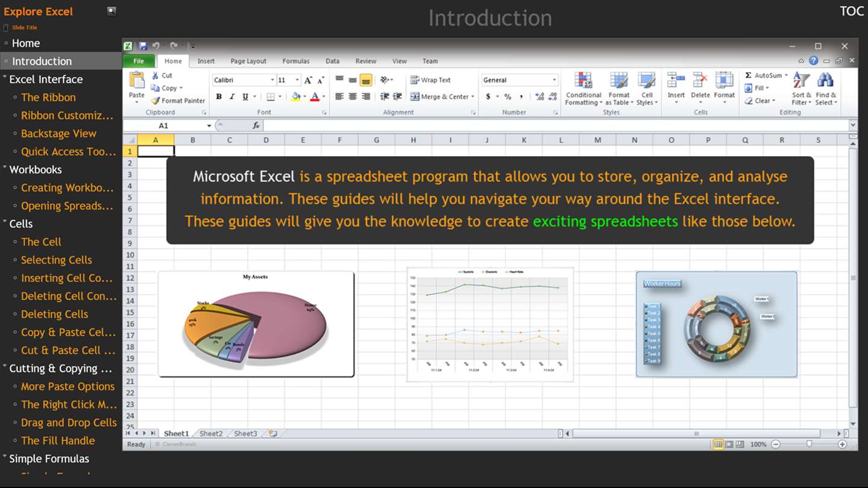Collapse the Cells section

(5, 222)
